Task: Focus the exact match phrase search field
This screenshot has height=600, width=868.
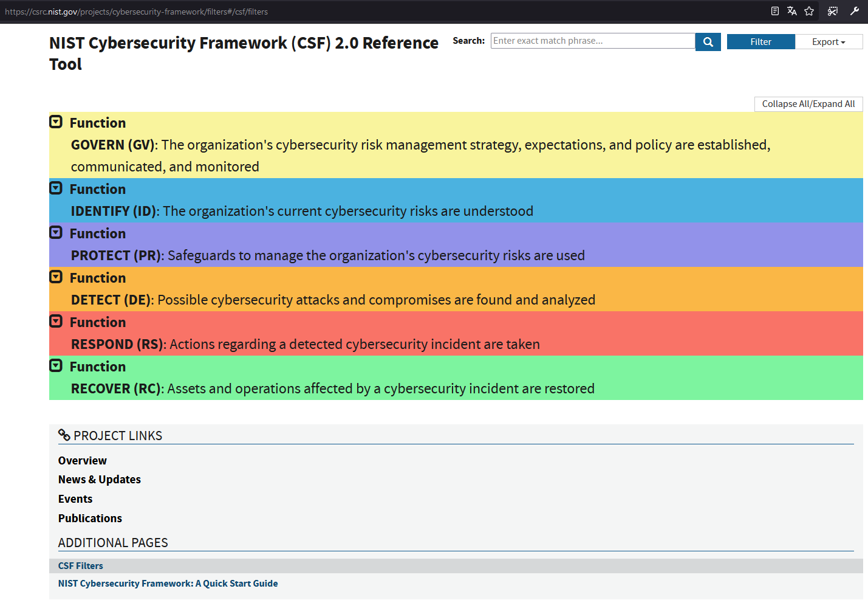Action: point(593,41)
